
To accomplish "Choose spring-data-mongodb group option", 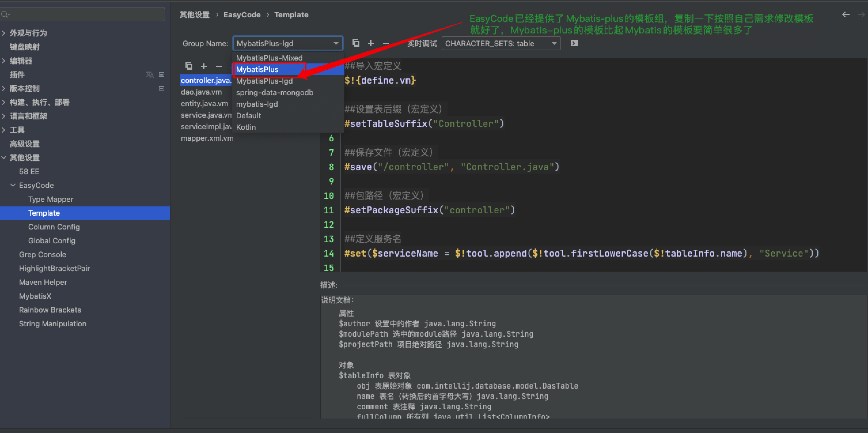I will [x=274, y=93].
